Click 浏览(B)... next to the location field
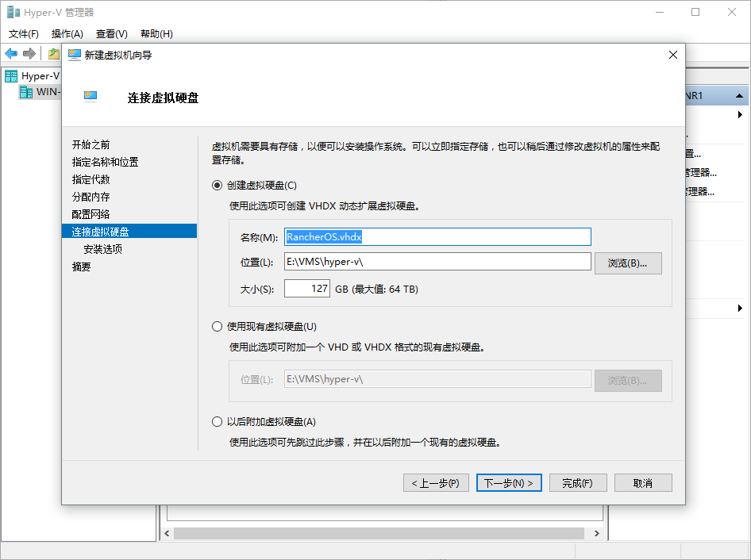 point(628,263)
